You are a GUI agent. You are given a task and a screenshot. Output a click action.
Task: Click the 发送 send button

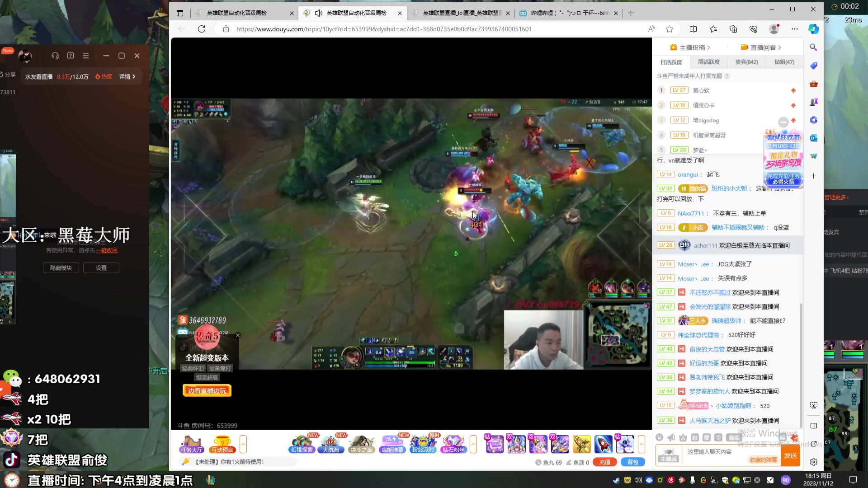click(x=790, y=455)
